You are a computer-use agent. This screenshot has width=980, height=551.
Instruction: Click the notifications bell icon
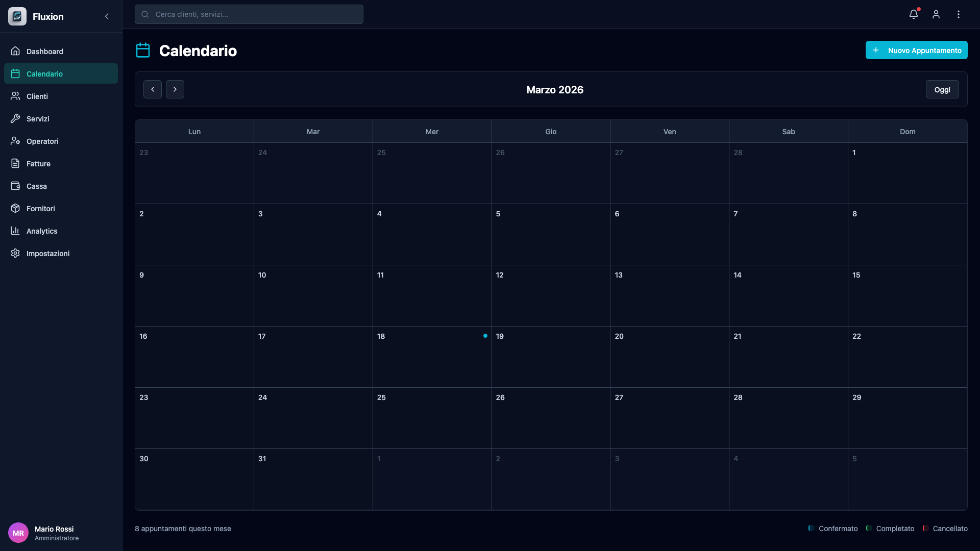click(913, 14)
